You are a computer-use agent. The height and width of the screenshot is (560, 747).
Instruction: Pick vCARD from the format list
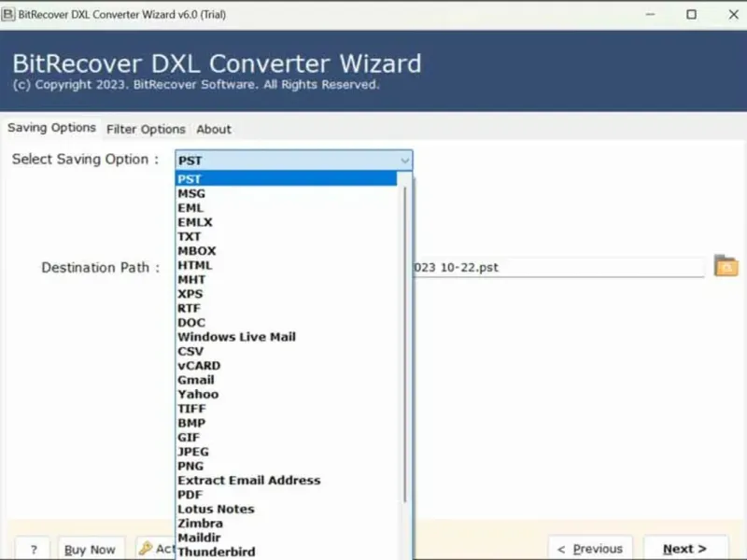pos(287,366)
